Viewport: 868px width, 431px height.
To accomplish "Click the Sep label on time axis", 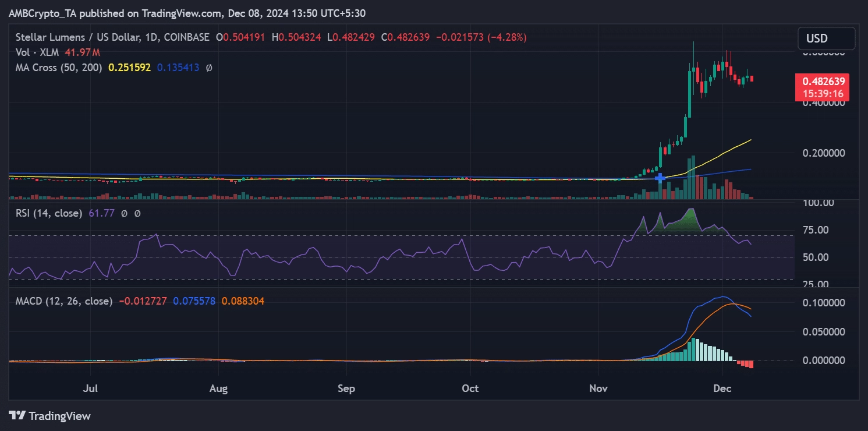I will [346, 388].
